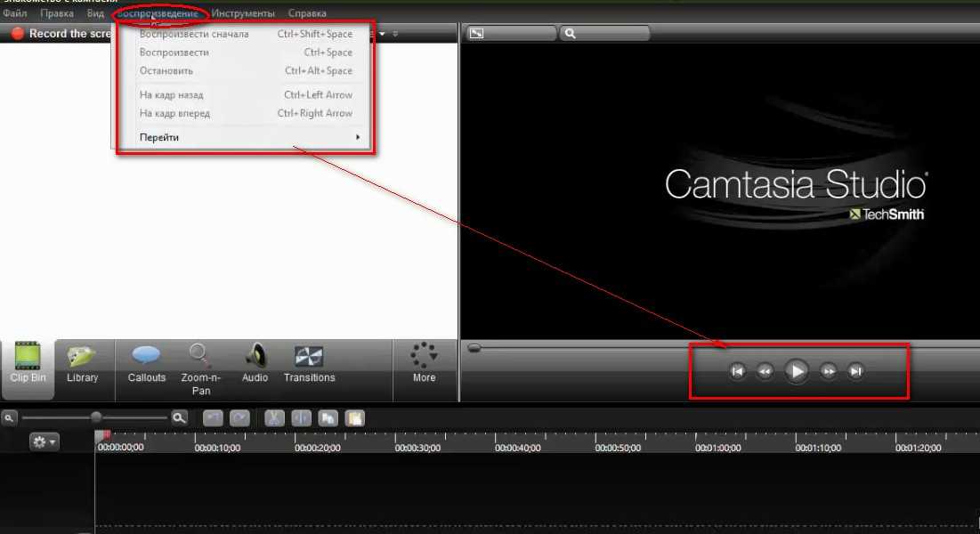Switch to the Library tab
The image size is (980, 534).
(x=82, y=364)
